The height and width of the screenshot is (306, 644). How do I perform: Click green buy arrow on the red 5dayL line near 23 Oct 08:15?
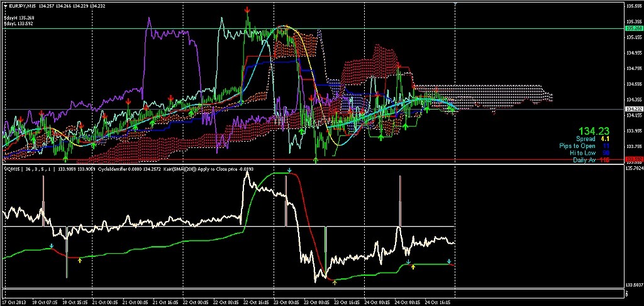click(316, 159)
